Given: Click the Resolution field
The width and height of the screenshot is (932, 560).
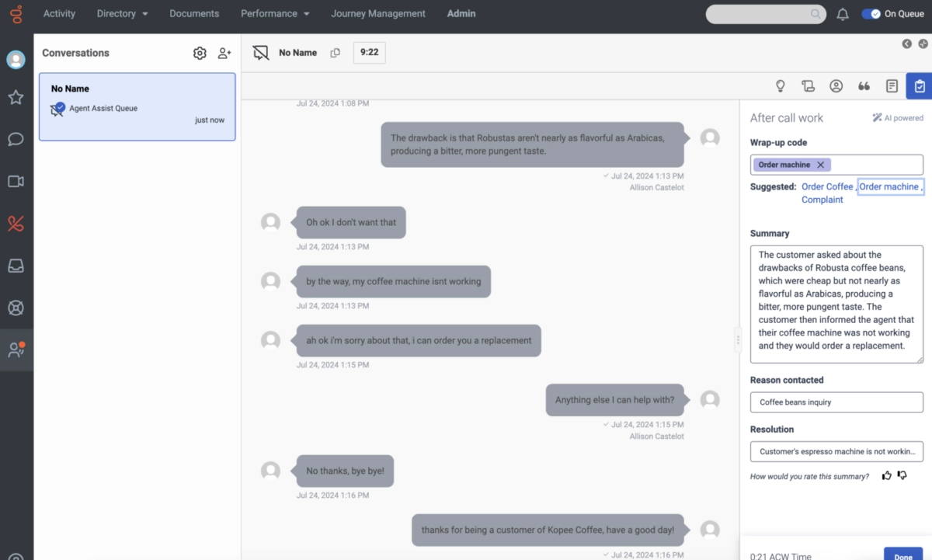Looking at the screenshot, I should point(836,451).
